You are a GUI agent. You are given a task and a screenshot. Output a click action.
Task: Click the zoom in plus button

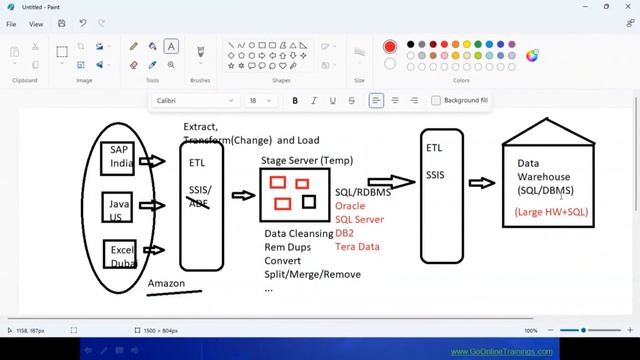pyautogui.click(x=630, y=330)
